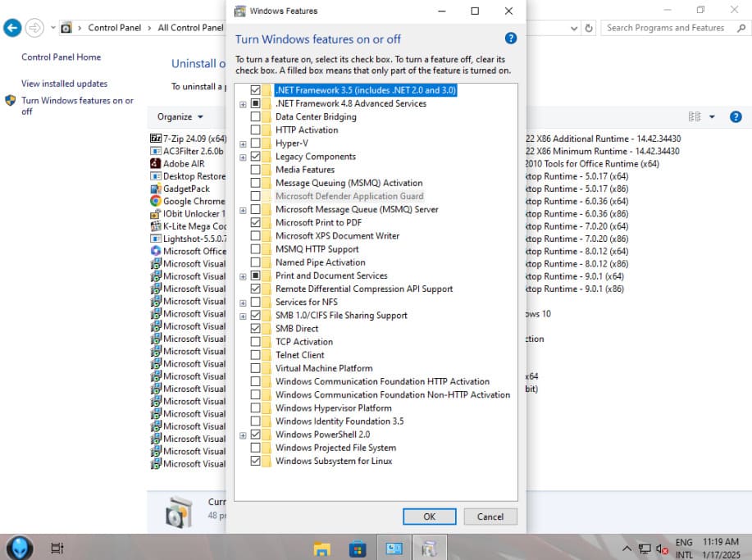Expand Print and Document Services
This screenshot has width=752, height=560.
coord(244,276)
